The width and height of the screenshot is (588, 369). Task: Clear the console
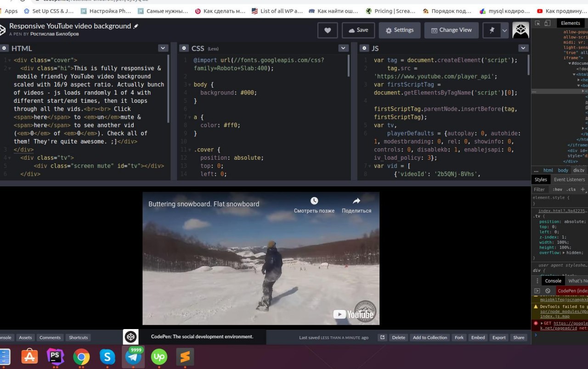point(548,291)
